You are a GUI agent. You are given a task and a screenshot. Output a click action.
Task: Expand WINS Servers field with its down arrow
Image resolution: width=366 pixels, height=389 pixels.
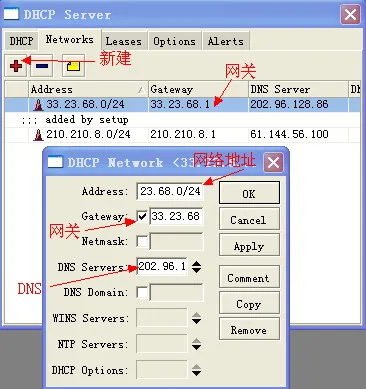pos(197,322)
